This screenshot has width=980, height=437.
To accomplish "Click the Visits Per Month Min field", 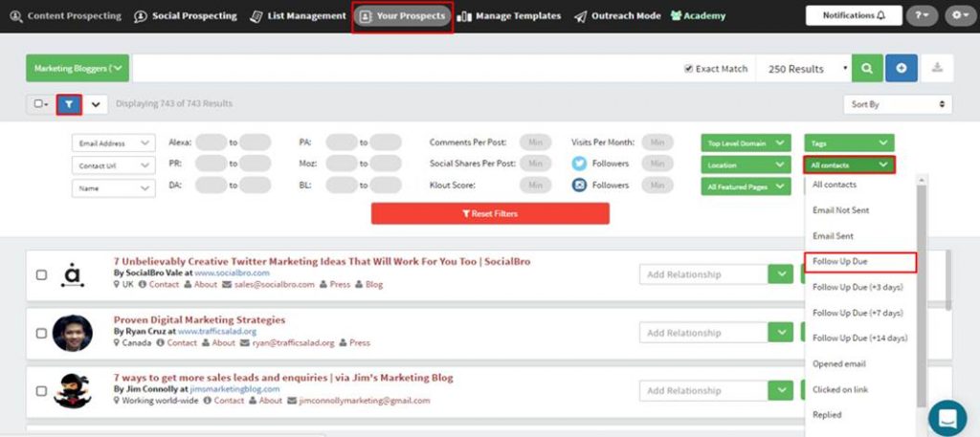I will coord(657,142).
